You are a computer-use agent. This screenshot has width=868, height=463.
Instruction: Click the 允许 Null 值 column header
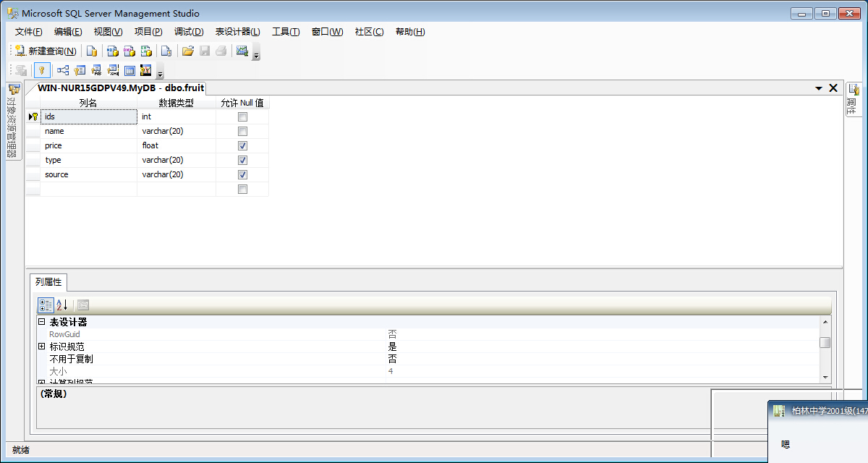click(x=242, y=103)
